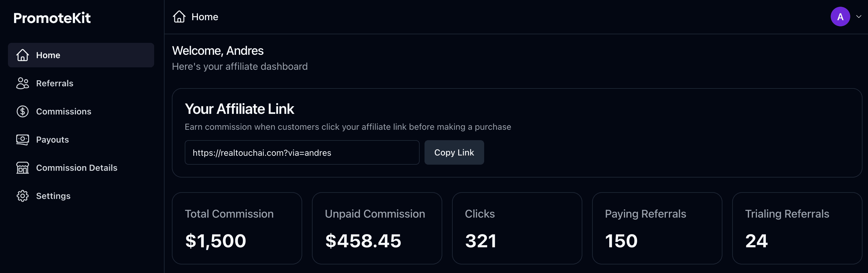The width and height of the screenshot is (868, 273).
Task: Click the Clicks stat card showing 321
Action: [x=517, y=228]
